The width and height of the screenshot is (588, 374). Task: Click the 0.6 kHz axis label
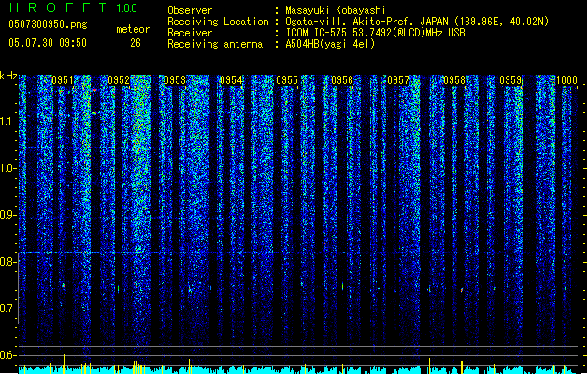click(8, 355)
